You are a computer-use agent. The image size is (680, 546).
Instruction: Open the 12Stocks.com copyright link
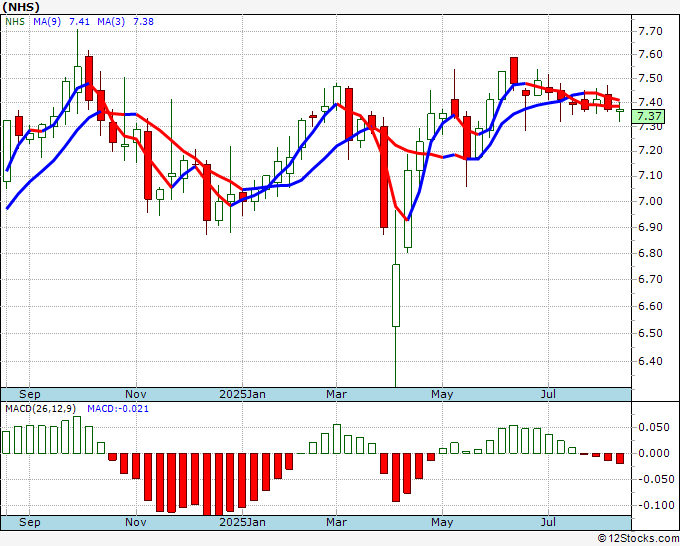click(x=638, y=539)
